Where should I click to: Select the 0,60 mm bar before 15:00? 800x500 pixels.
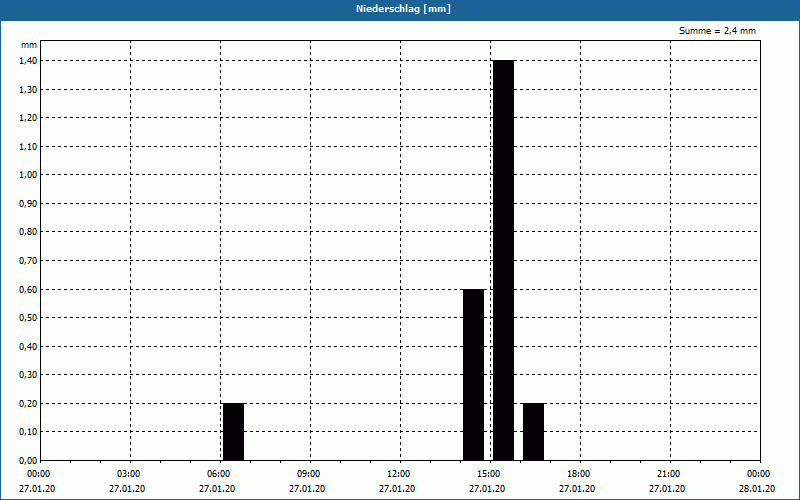point(473,374)
